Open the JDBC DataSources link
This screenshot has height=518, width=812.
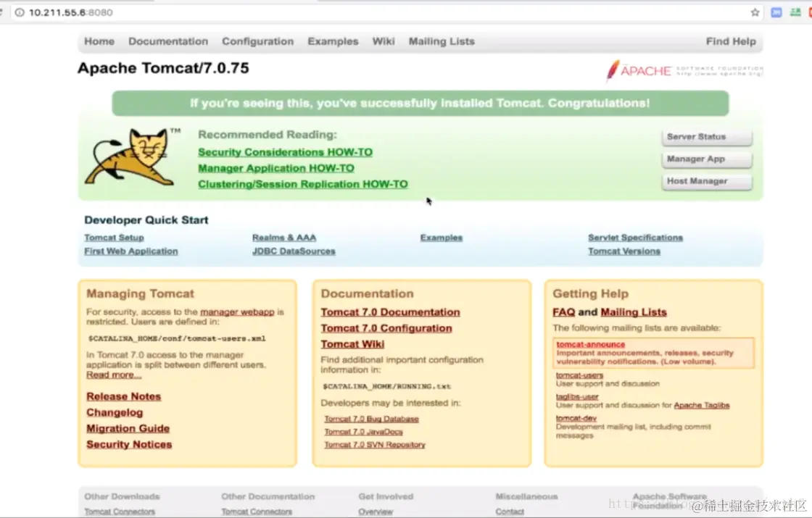[x=294, y=251]
